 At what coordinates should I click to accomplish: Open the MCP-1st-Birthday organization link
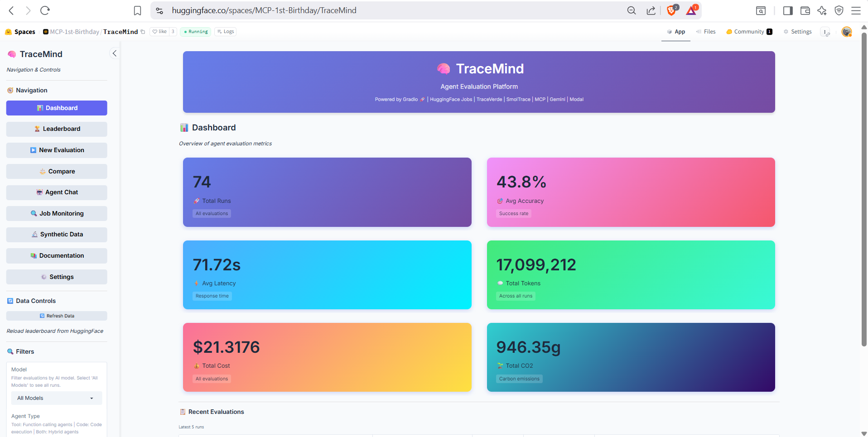click(x=74, y=32)
